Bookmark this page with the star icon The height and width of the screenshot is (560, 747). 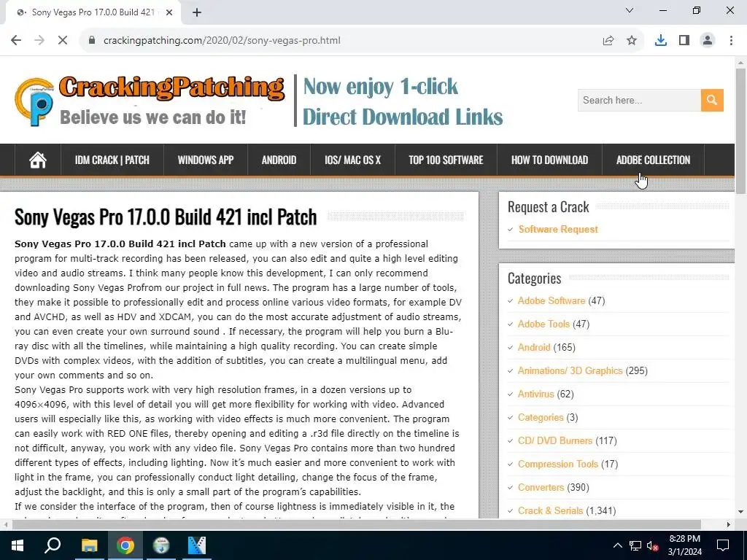632,41
